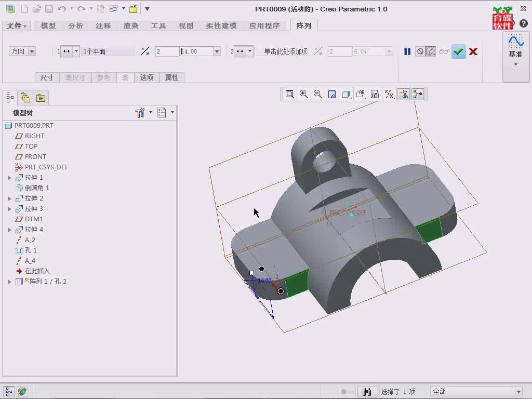Open the quick access toolbar customize arrow
The image size is (532, 399).
tap(147, 9)
